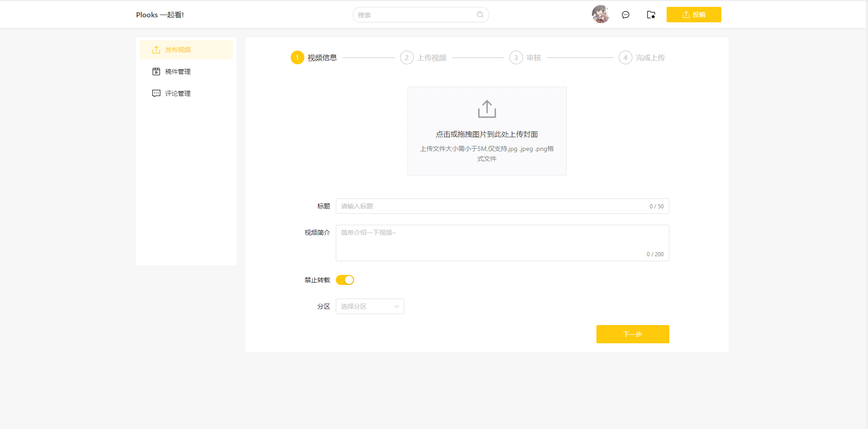This screenshot has height=429, width=868.
Task: Click the upload icon inside the 投稿 button
Action: click(x=686, y=14)
